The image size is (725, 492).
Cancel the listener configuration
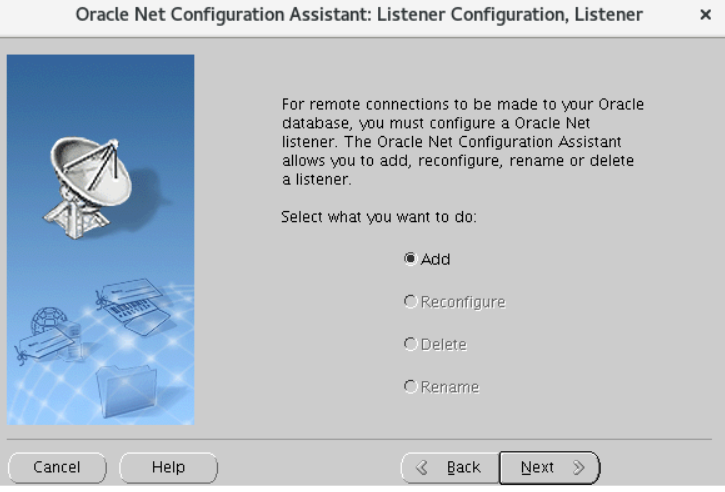tap(57, 467)
